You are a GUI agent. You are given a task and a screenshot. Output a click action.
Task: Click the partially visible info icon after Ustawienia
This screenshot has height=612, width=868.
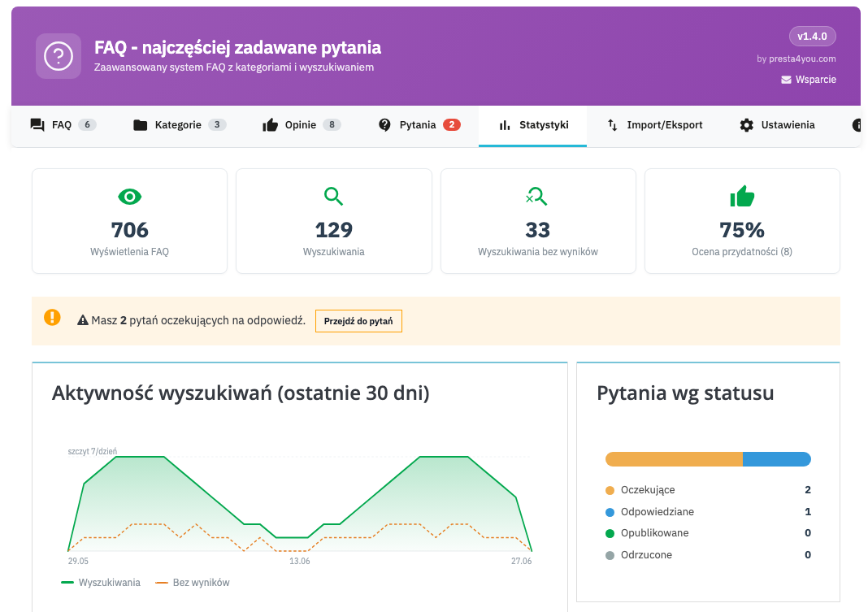pyautogui.click(x=857, y=125)
